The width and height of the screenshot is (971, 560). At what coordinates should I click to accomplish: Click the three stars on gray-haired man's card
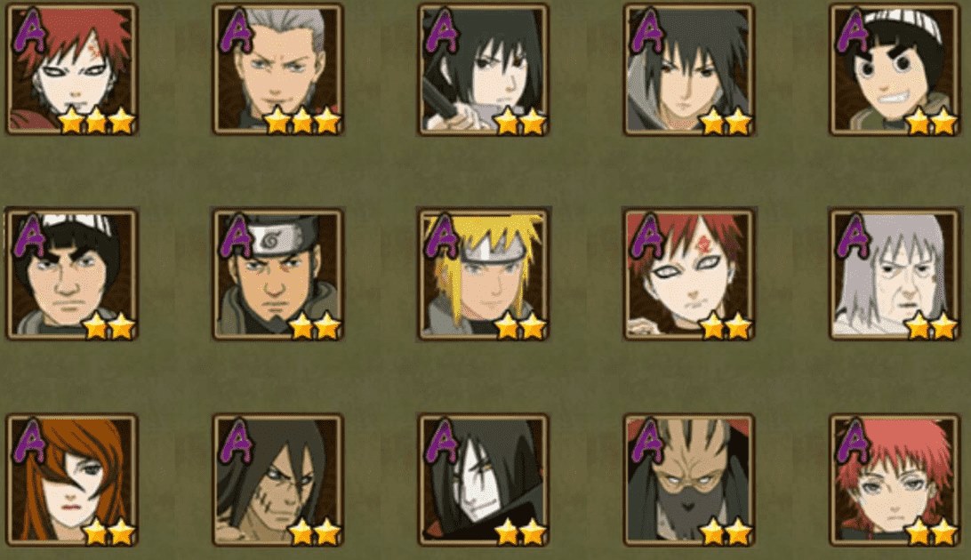tap(301, 120)
